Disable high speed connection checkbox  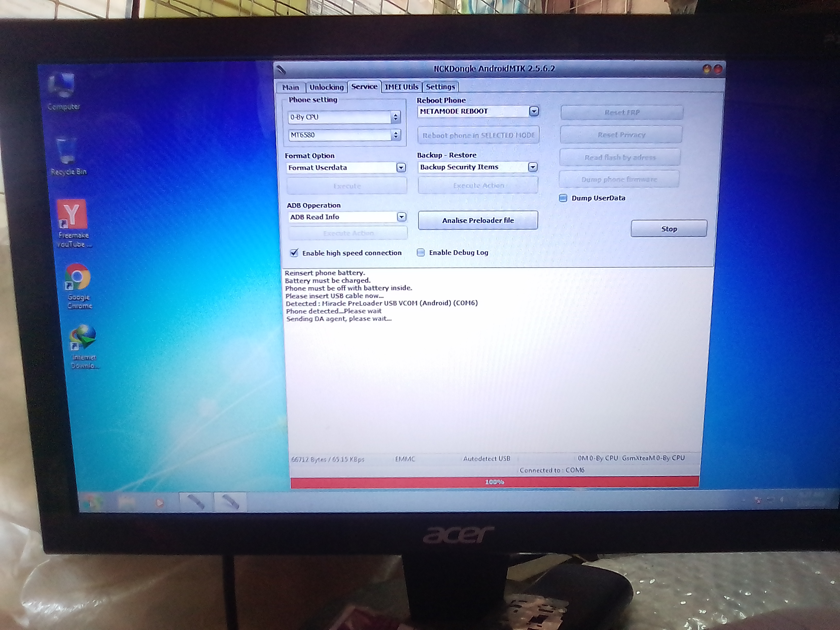point(294,253)
